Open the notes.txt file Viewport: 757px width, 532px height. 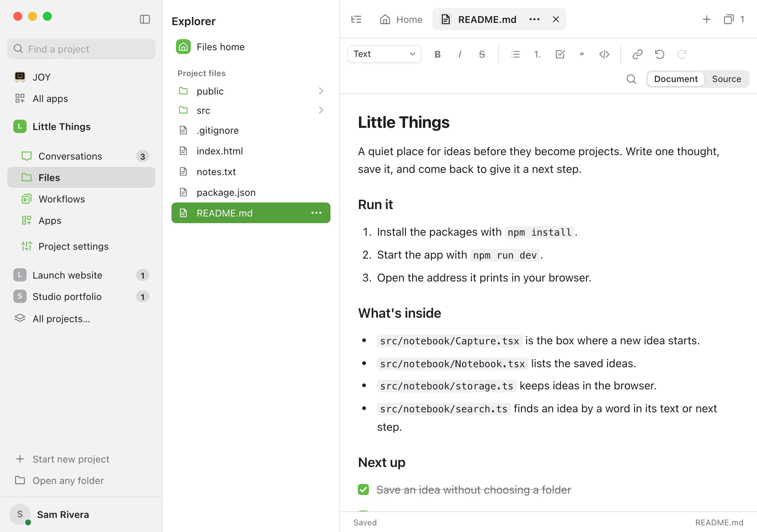click(251, 172)
